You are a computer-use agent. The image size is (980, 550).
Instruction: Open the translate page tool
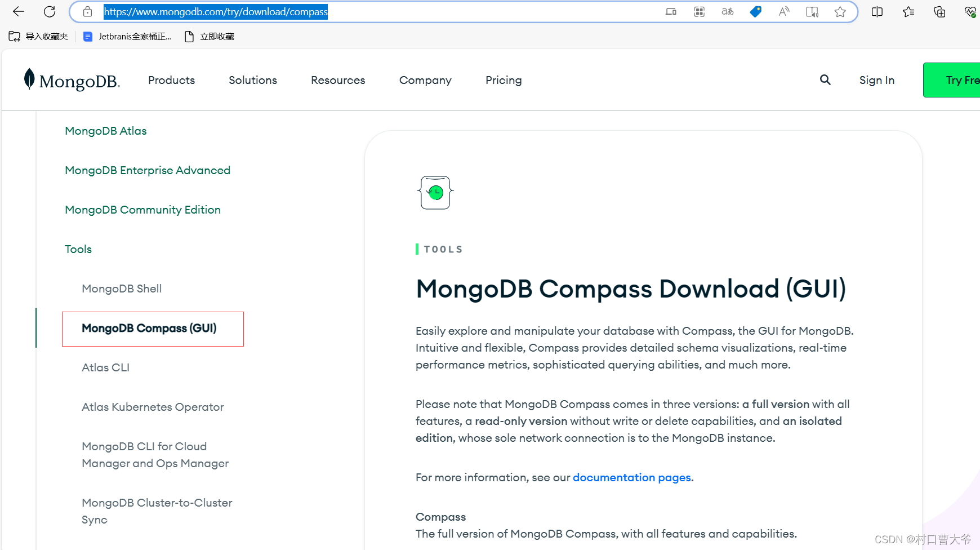[x=727, y=11]
